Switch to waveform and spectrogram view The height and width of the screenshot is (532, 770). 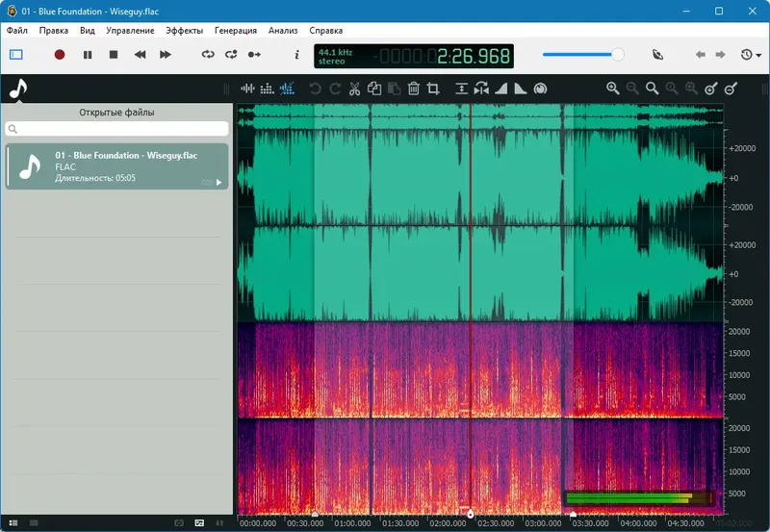[287, 89]
